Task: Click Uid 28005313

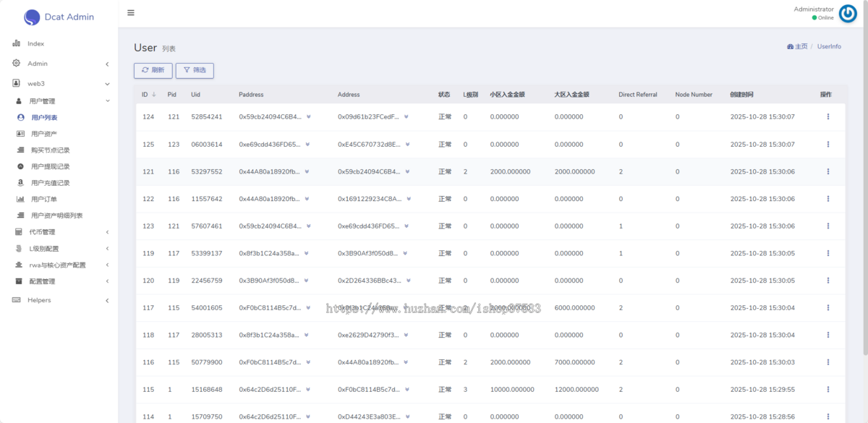Action: pos(207,335)
